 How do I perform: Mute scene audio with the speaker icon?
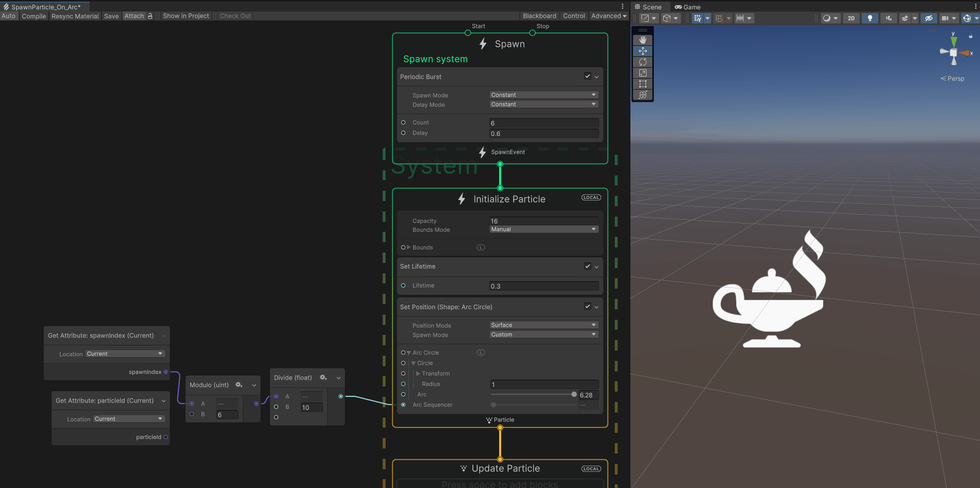(888, 18)
